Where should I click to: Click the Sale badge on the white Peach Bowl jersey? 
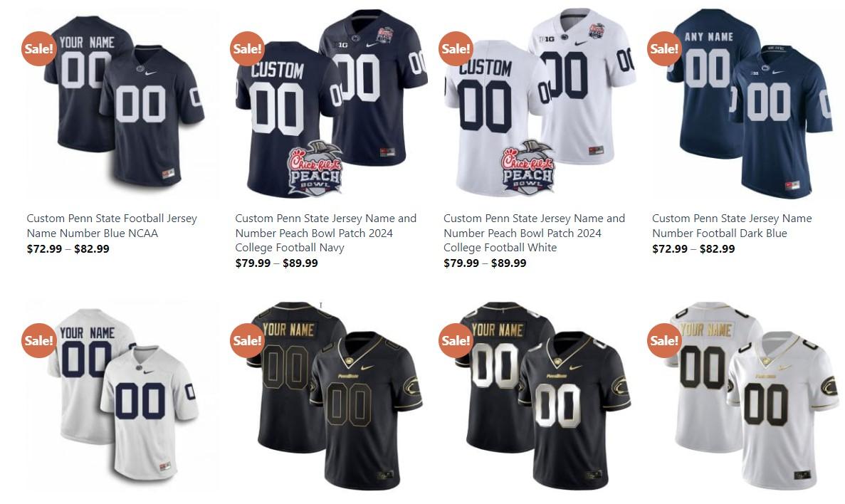pos(456,48)
